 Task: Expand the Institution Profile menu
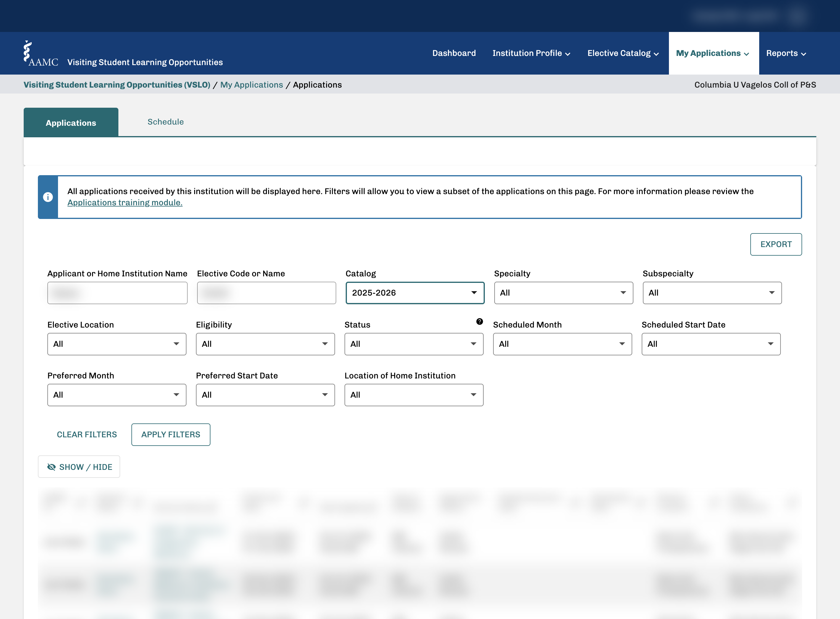531,53
